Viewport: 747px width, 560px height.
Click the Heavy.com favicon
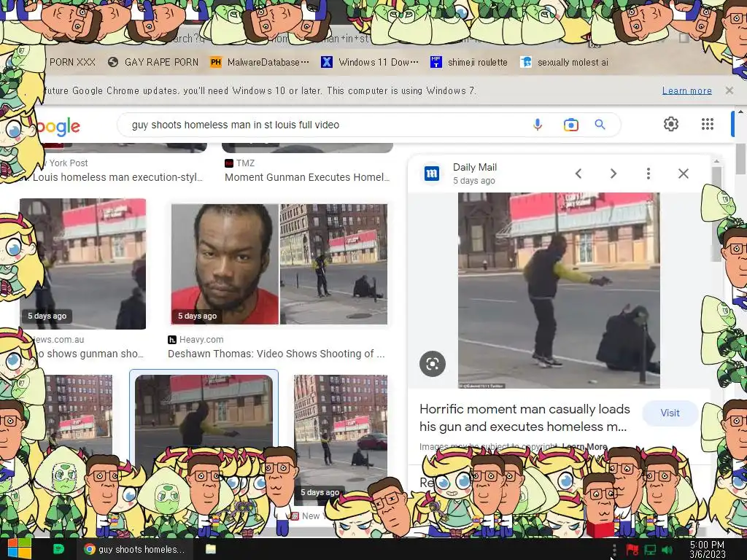172,340
